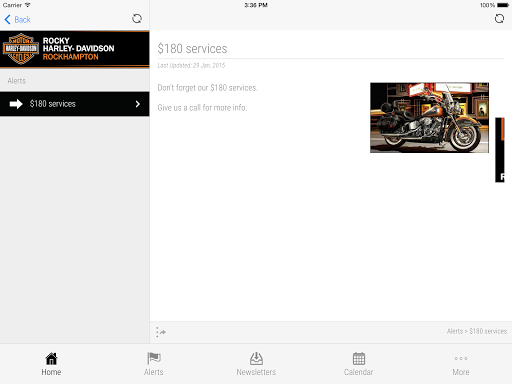The image size is (512, 384).
Task: Tap the Alerts flag icon
Action: 154,359
